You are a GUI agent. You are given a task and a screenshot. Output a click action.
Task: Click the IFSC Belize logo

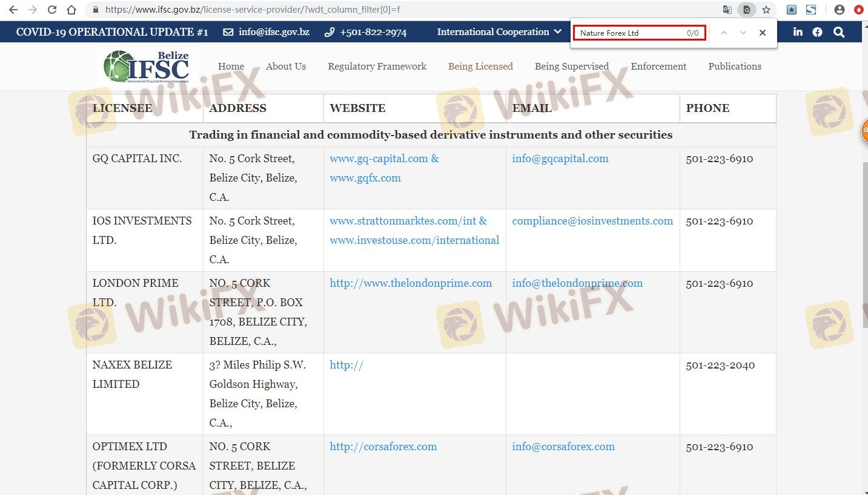[147, 67]
